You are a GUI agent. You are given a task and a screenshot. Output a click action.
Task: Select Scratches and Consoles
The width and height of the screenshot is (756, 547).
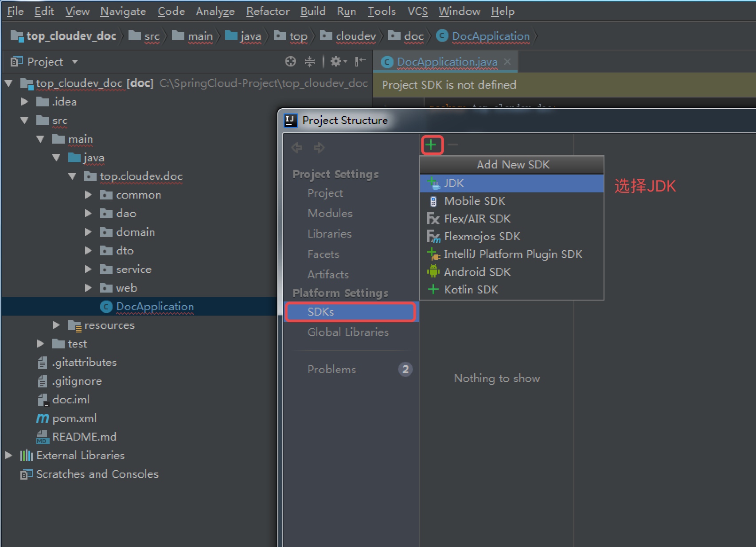tap(97, 474)
